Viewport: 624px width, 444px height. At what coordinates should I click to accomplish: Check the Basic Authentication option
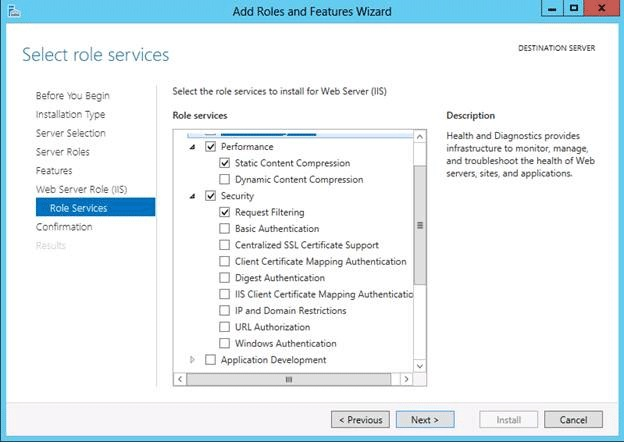point(224,228)
